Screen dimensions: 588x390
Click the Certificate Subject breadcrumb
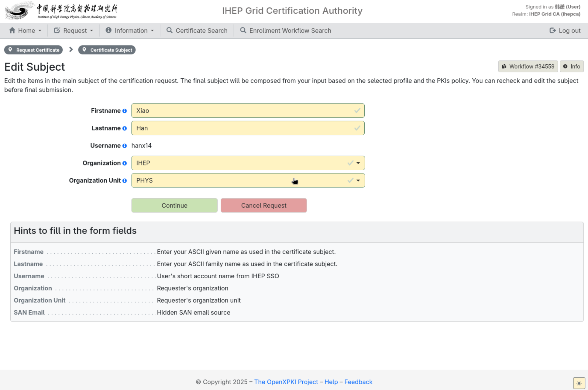107,50
